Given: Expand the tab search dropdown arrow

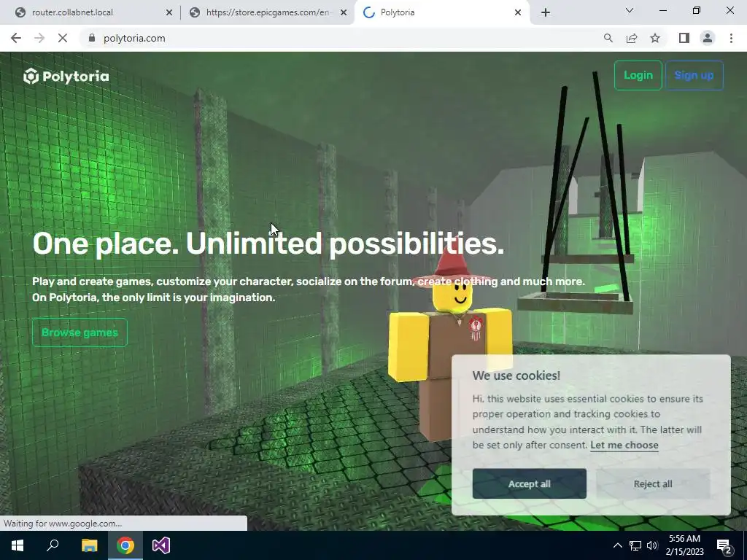Looking at the screenshot, I should [630, 10].
